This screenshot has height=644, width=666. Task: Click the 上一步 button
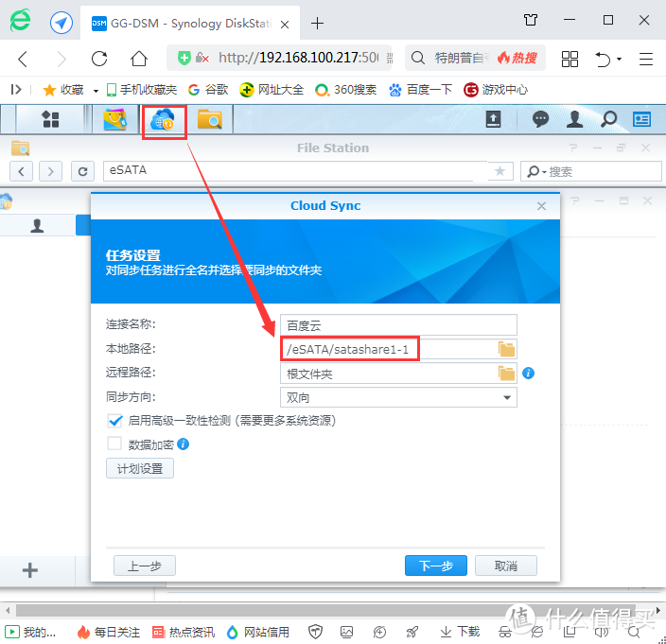pyautogui.click(x=145, y=566)
